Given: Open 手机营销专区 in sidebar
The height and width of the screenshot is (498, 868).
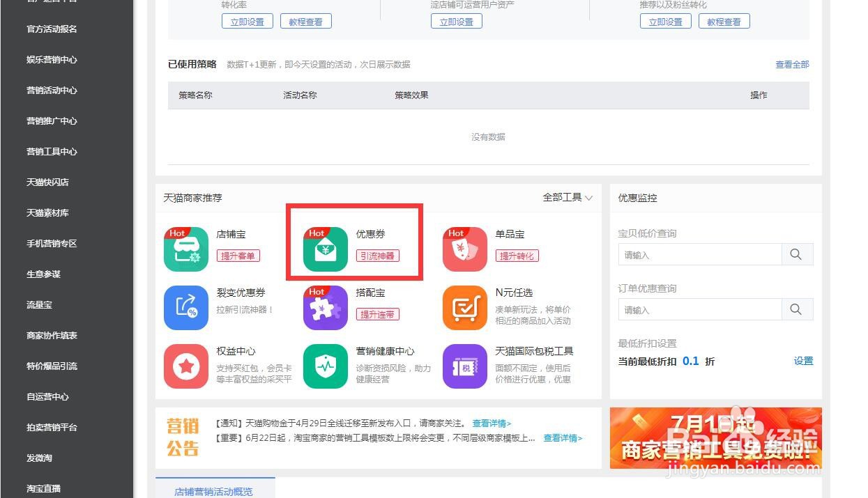Looking at the screenshot, I should point(52,244).
